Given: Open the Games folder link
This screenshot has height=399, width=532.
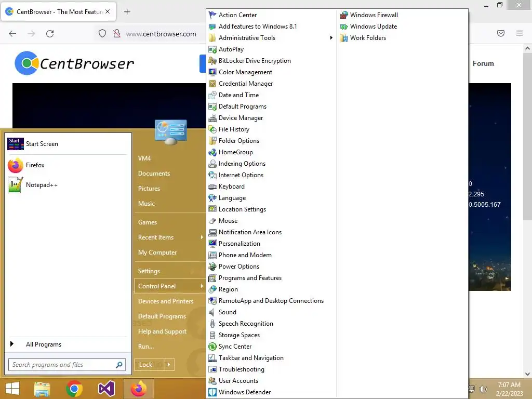Looking at the screenshot, I should (147, 222).
